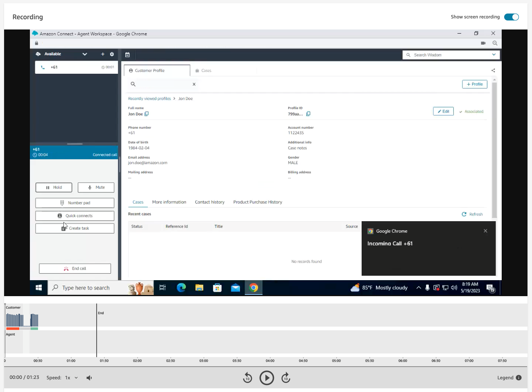Screen dimensions: 532x392
Task: Click the profile panel vertical scrollbar
Action: point(494,150)
